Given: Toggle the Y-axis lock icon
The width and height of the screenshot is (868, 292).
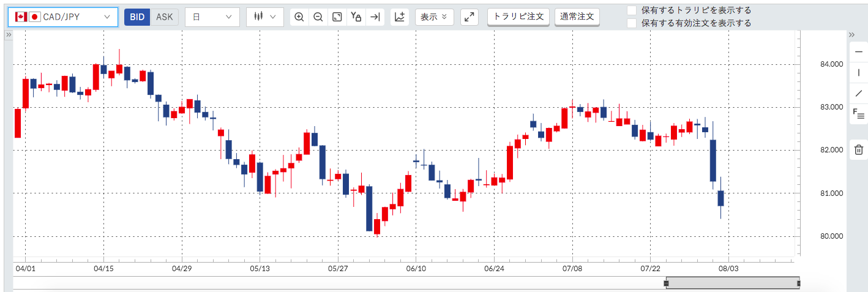Looking at the screenshot, I should [356, 17].
